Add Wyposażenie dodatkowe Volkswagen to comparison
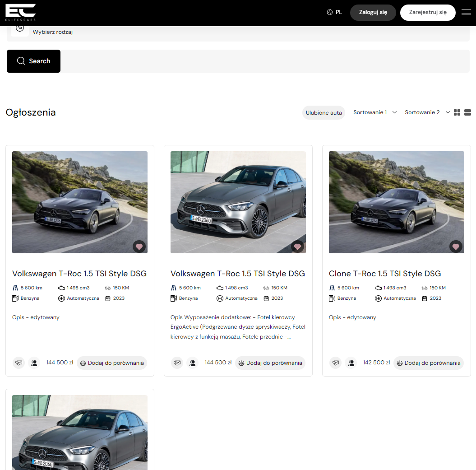 (270, 363)
